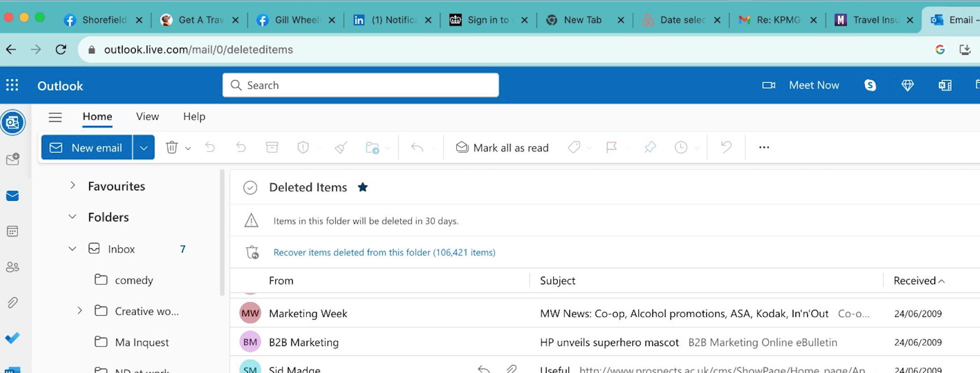This screenshot has width=980, height=373.
Task: Click the Meet Now video button
Action: click(801, 85)
